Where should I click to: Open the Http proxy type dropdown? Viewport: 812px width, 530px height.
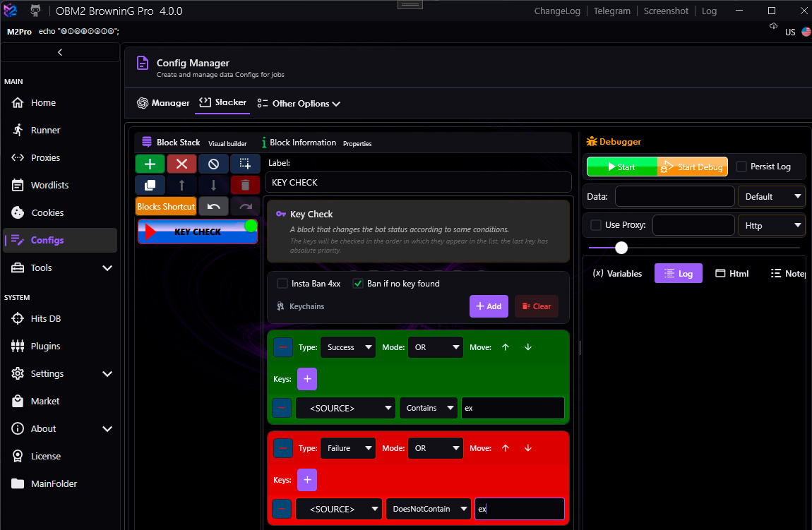point(771,226)
